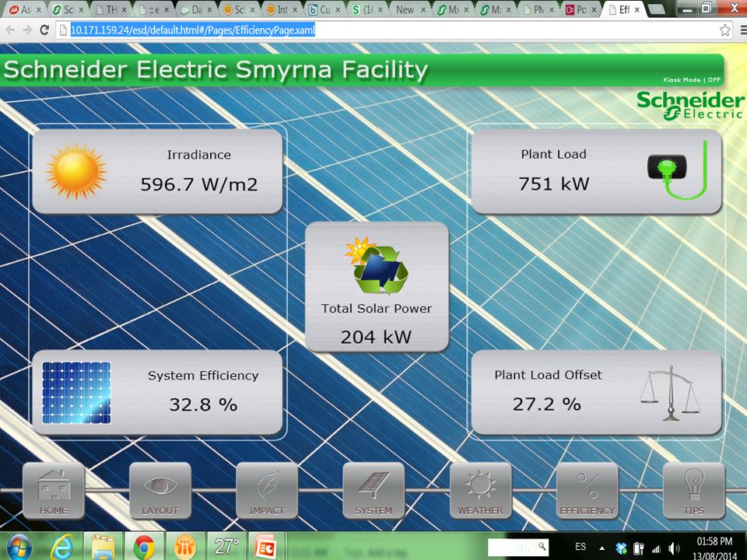Open the volume speaker tray icon
This screenshot has width=747, height=560.
tap(674, 548)
